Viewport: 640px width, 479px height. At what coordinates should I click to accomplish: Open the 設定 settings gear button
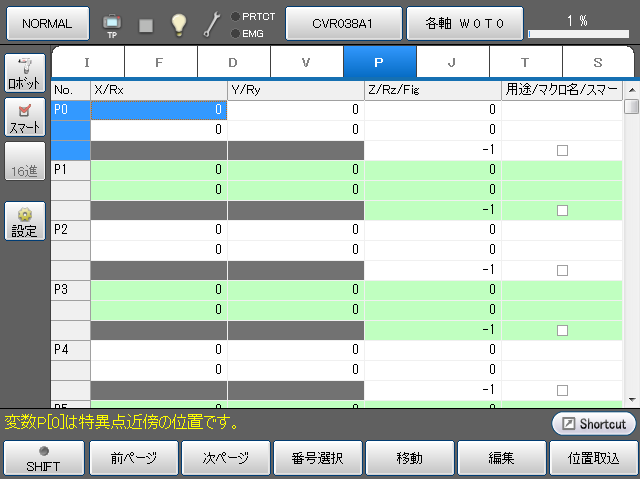tap(25, 221)
